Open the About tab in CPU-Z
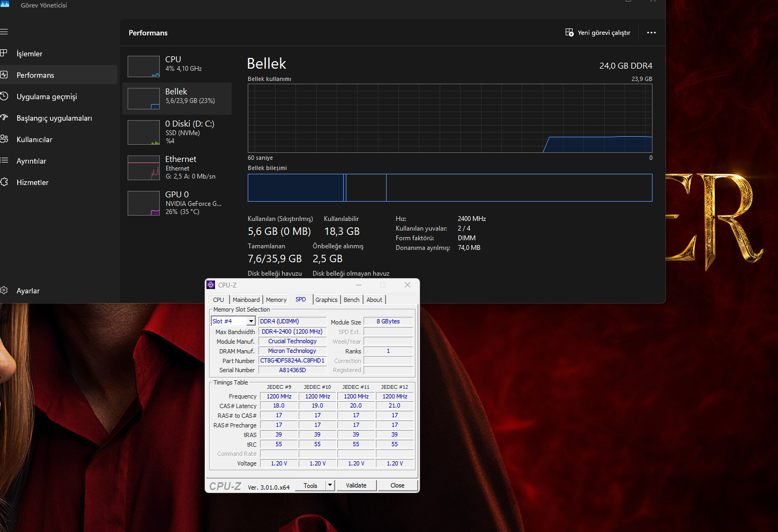The width and height of the screenshot is (778, 532). tap(374, 300)
